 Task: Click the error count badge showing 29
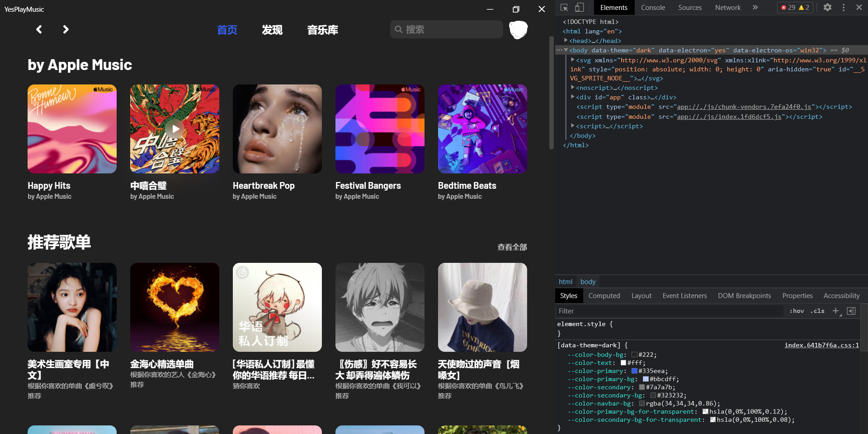[x=788, y=8]
